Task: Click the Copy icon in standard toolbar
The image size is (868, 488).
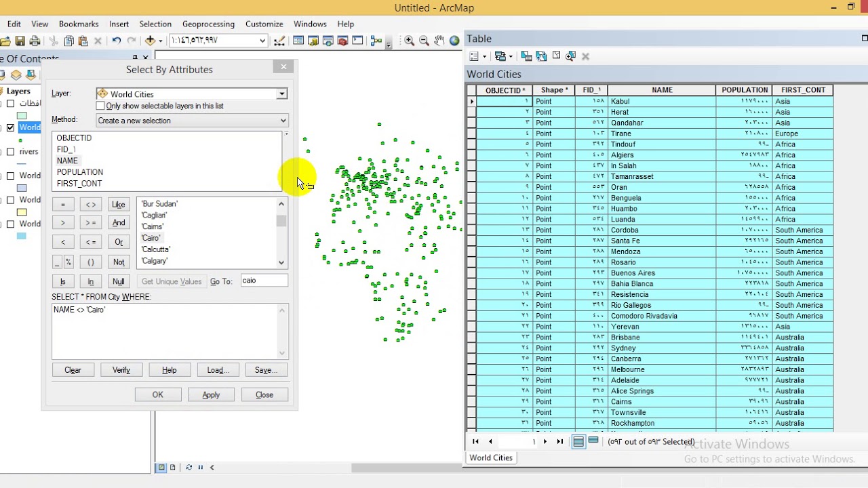Action: (68, 41)
